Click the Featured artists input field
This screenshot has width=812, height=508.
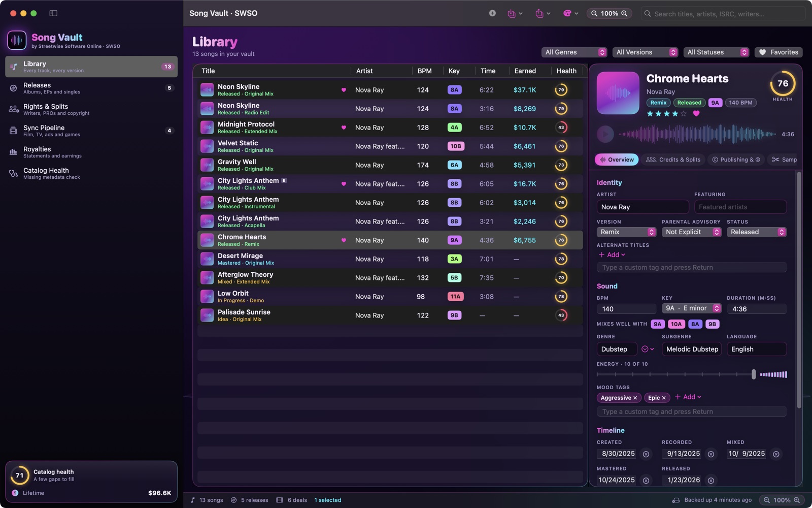click(x=740, y=207)
